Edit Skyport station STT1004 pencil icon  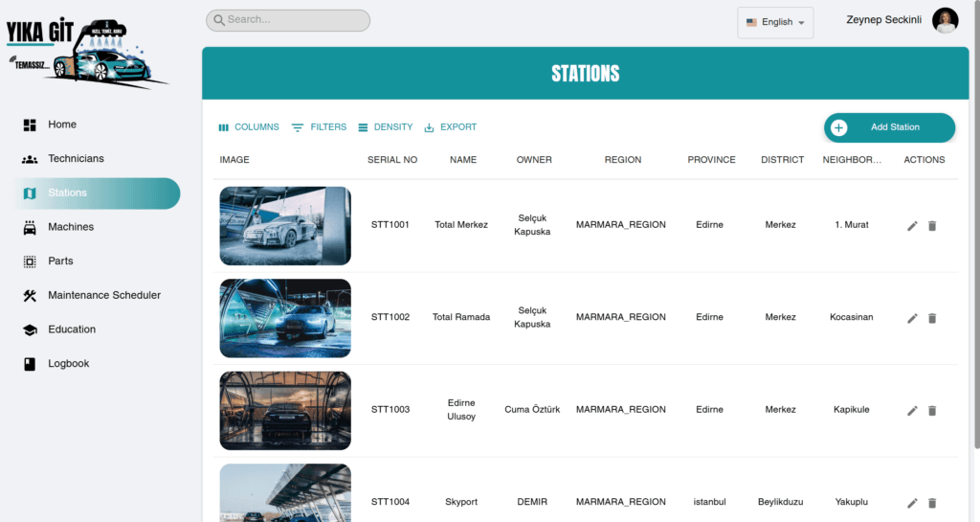(912, 503)
